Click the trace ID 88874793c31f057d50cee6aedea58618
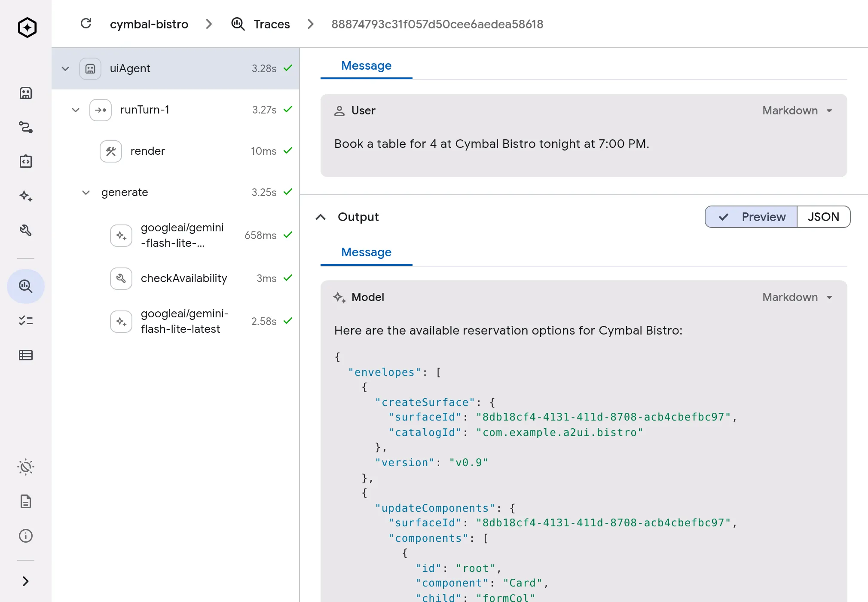868x602 pixels. click(x=437, y=24)
